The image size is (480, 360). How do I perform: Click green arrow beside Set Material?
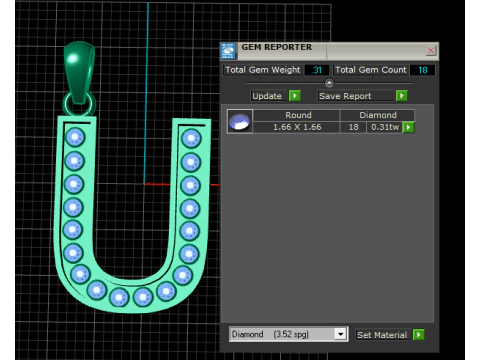[x=418, y=334]
